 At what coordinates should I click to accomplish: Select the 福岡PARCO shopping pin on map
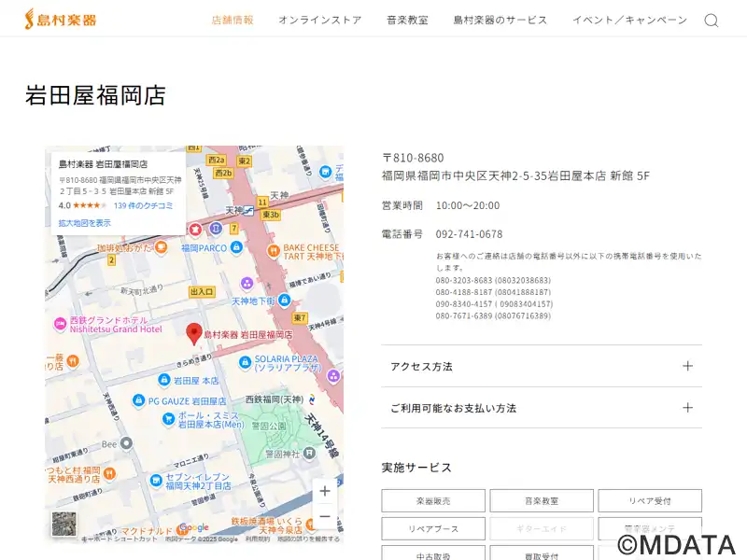[237, 247]
